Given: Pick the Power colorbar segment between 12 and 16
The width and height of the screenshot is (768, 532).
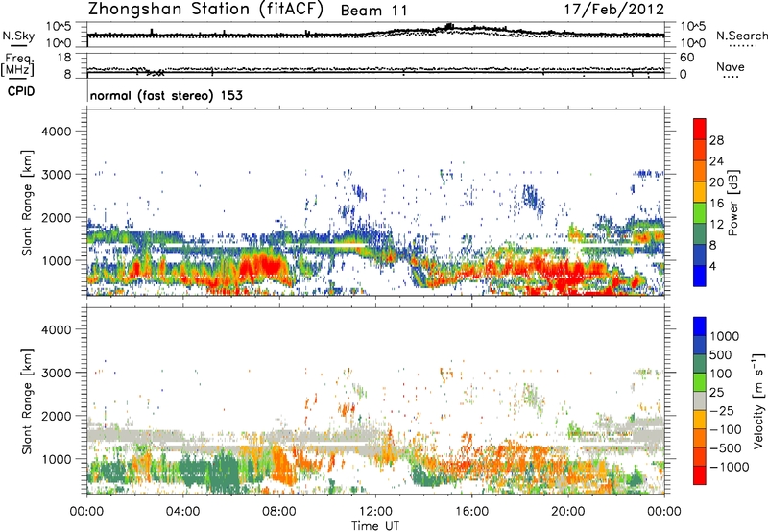Looking at the screenshot, I should tap(700, 212).
